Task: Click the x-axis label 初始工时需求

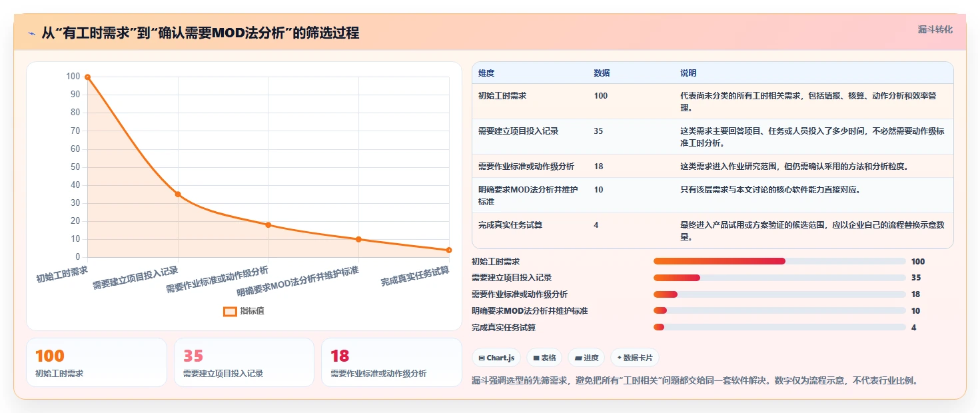Action: (x=62, y=274)
